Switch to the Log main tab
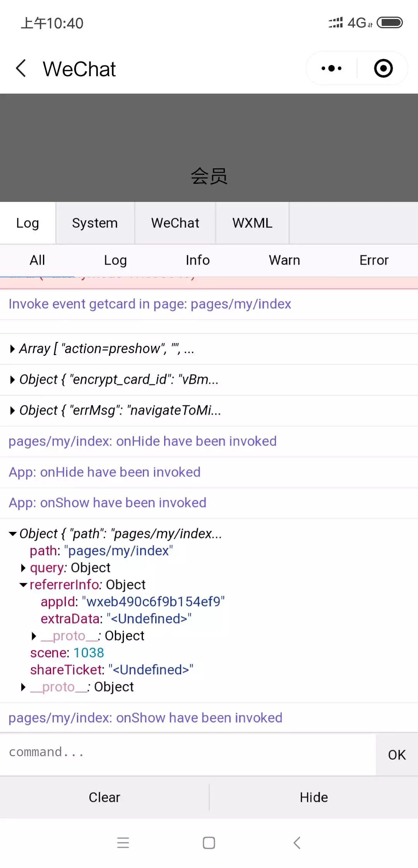Screen dimensions: 418x868 pyautogui.click(x=27, y=223)
